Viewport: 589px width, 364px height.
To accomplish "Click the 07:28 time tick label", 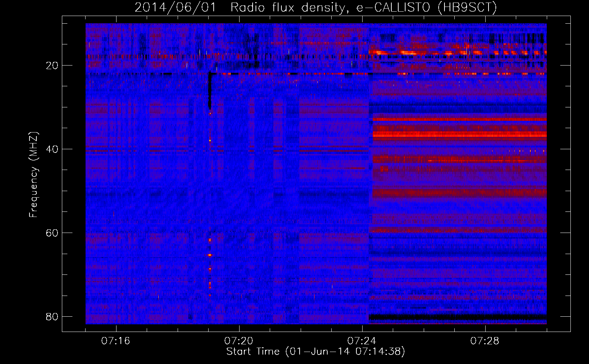I will [485, 341].
